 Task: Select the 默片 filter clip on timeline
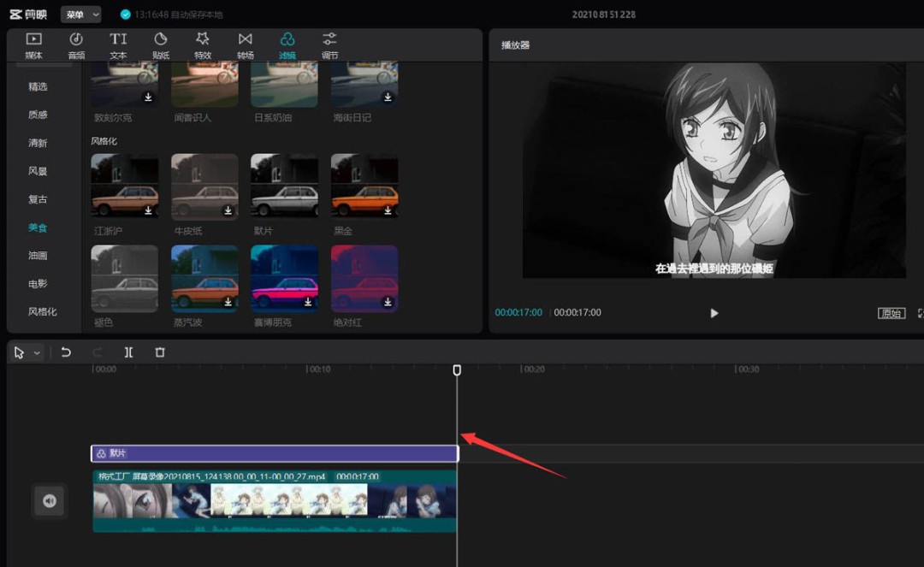[274, 453]
